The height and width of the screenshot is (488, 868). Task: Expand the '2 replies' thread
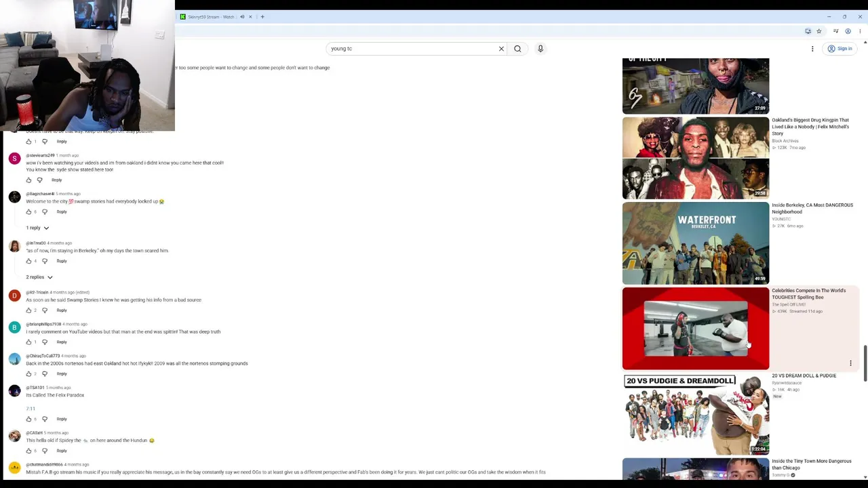[39, 277]
